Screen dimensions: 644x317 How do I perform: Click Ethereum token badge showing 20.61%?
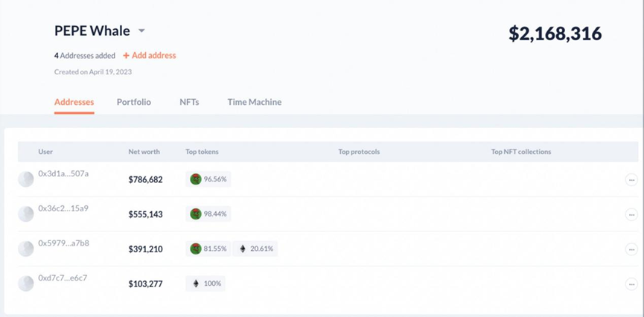point(256,249)
